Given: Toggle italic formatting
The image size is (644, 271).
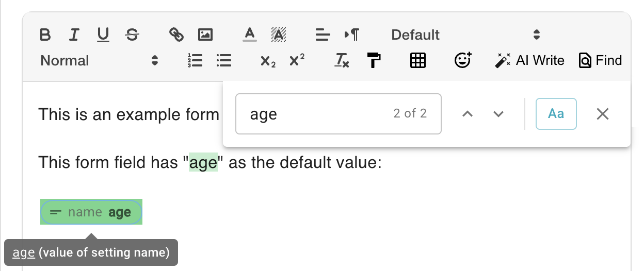Looking at the screenshot, I should [74, 35].
